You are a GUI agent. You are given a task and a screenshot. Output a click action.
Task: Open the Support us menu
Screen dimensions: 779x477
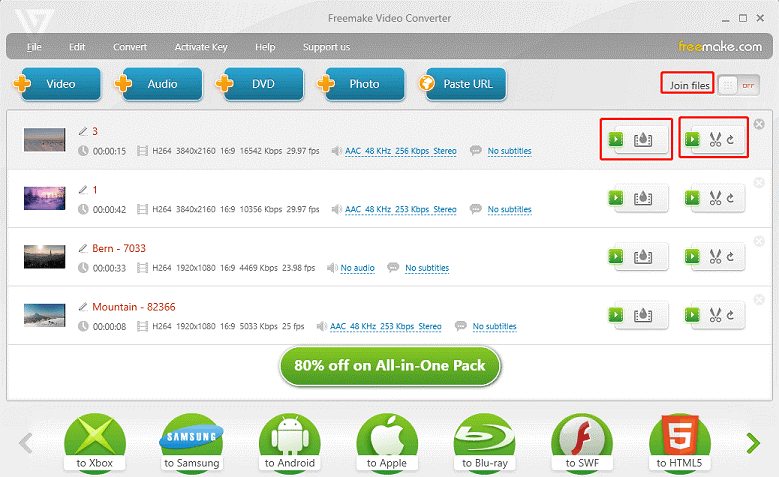[326, 47]
